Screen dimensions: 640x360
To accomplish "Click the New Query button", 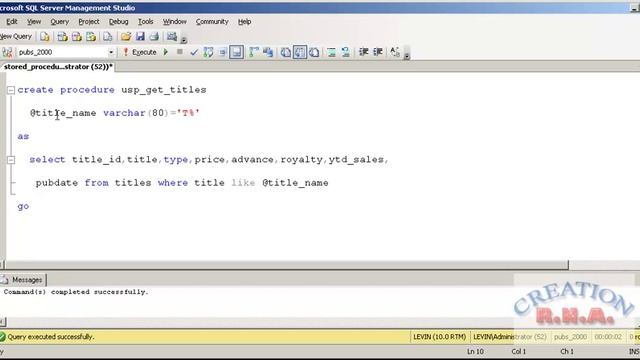I will 16,36.
